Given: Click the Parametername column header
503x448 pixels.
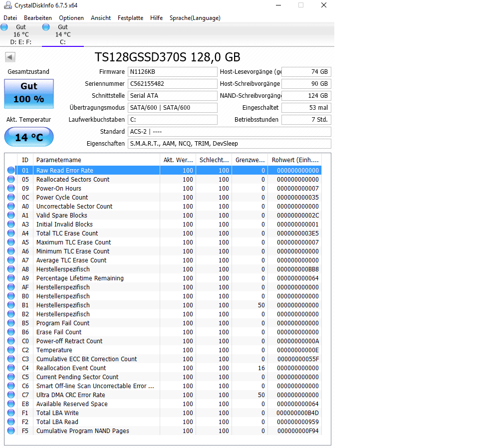Looking at the screenshot, I should pyautogui.click(x=96, y=160).
